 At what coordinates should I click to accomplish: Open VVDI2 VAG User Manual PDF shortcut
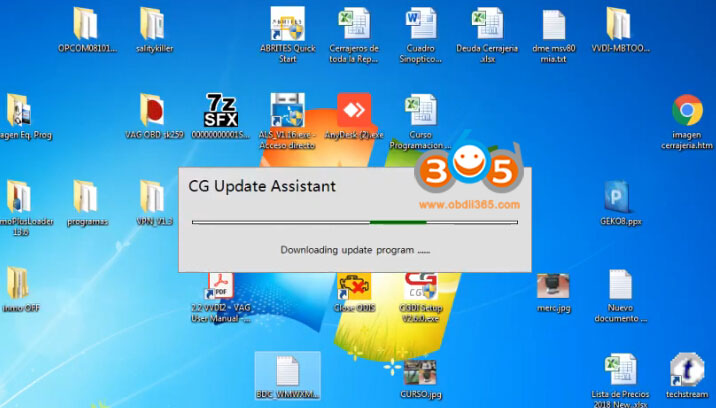(221, 286)
